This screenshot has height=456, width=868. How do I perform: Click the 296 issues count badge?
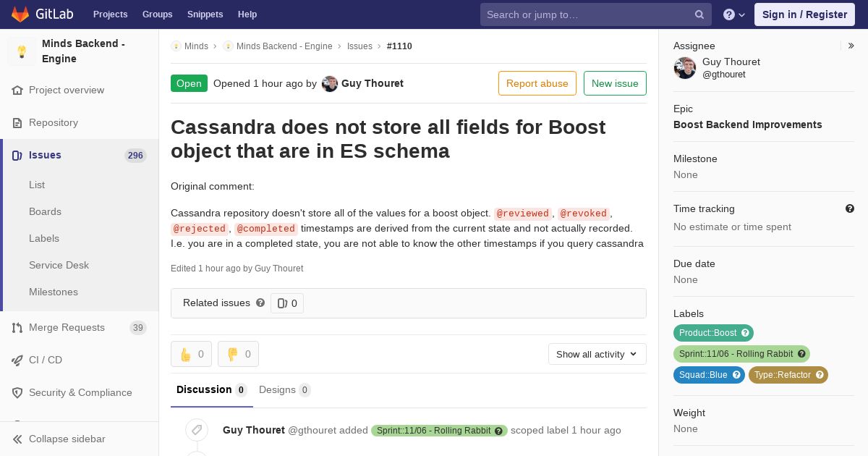tap(135, 156)
